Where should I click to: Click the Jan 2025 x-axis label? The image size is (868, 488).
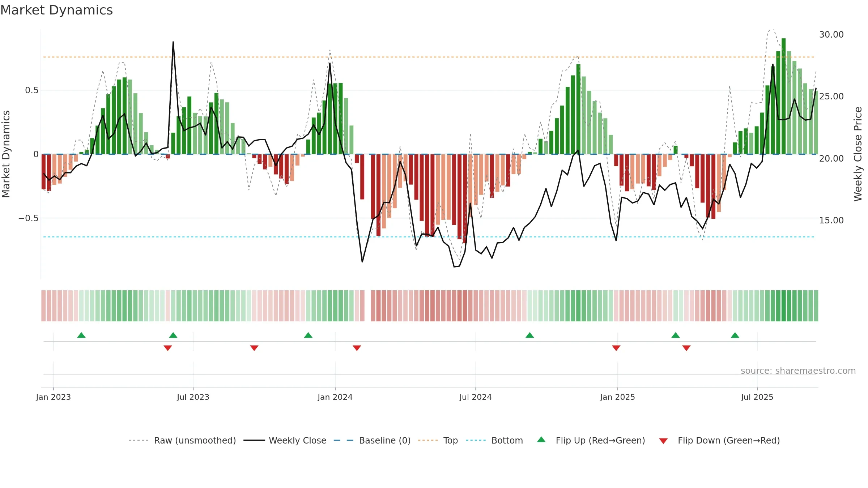(x=618, y=397)
